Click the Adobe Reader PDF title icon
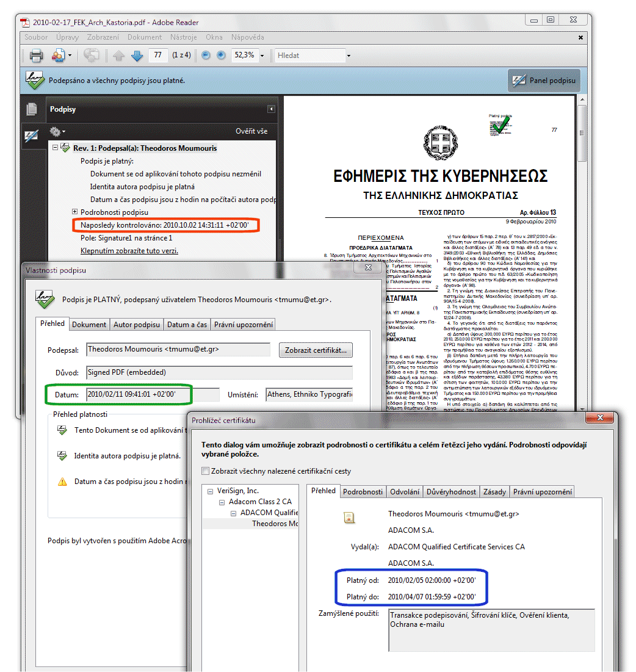636x672 pixels. coord(25,23)
